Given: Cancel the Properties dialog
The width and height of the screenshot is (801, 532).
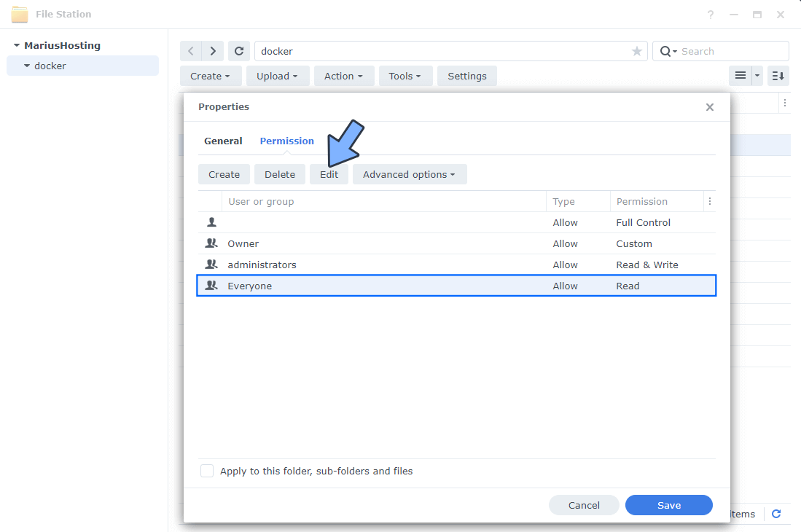Looking at the screenshot, I should pyautogui.click(x=584, y=504).
